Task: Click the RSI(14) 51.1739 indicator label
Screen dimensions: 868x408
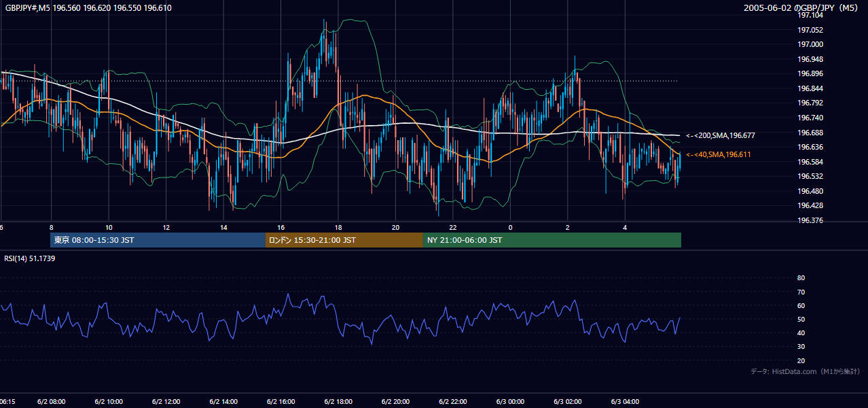Action: [x=30, y=258]
